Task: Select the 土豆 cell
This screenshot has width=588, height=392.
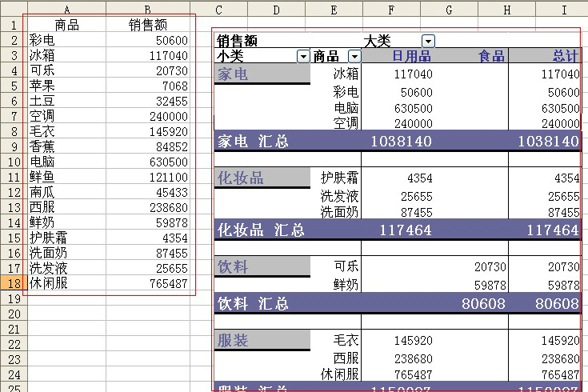Action: coord(66,101)
